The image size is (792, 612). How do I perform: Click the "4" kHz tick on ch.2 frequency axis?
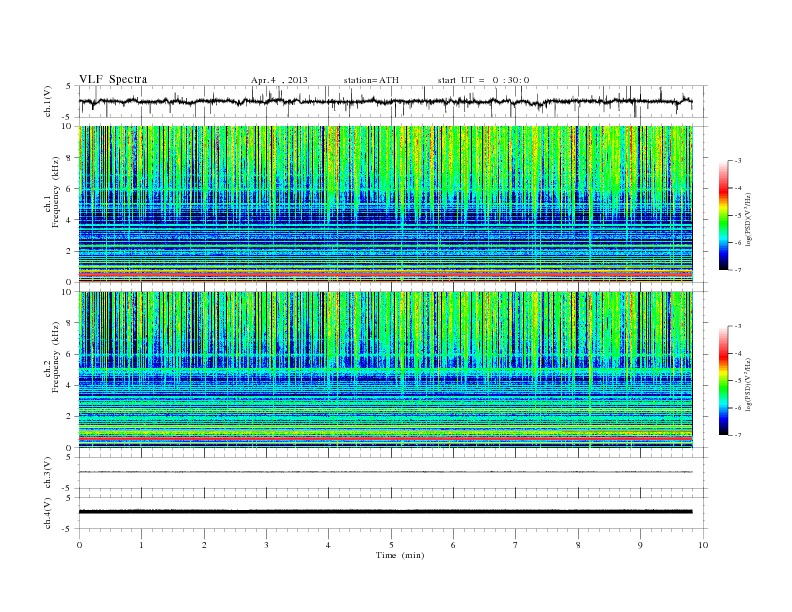[x=69, y=385]
